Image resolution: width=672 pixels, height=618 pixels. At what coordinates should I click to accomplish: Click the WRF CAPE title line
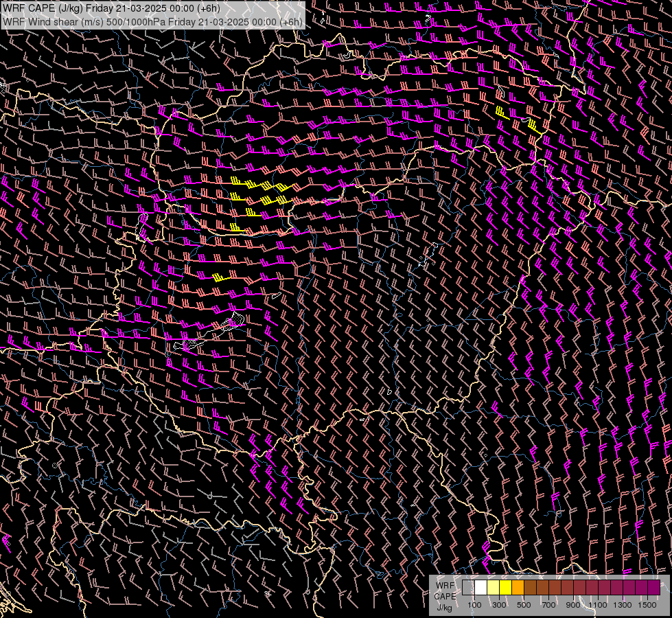point(111,8)
